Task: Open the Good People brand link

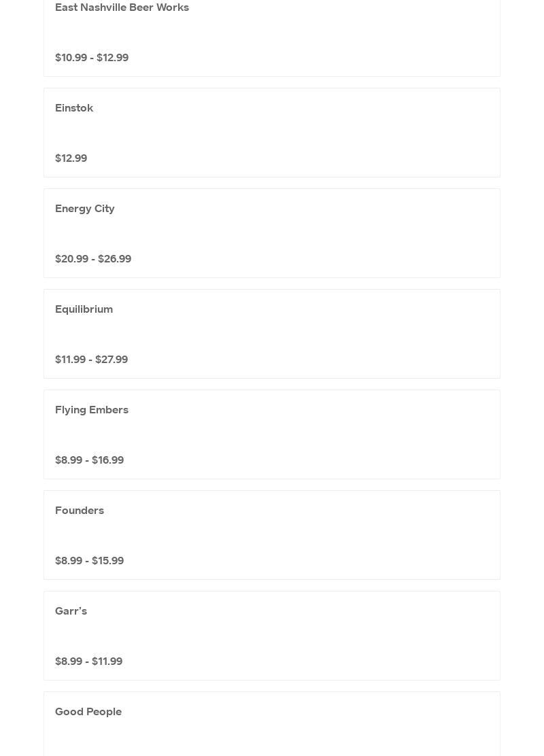Action: point(88,712)
